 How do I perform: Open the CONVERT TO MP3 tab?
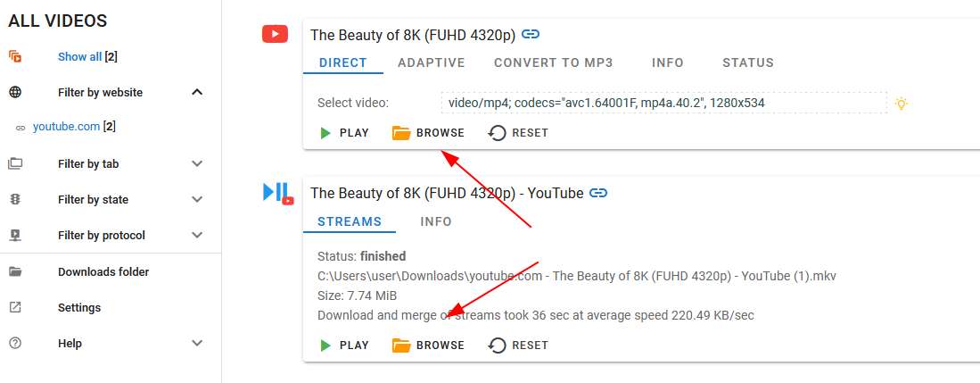click(x=554, y=62)
